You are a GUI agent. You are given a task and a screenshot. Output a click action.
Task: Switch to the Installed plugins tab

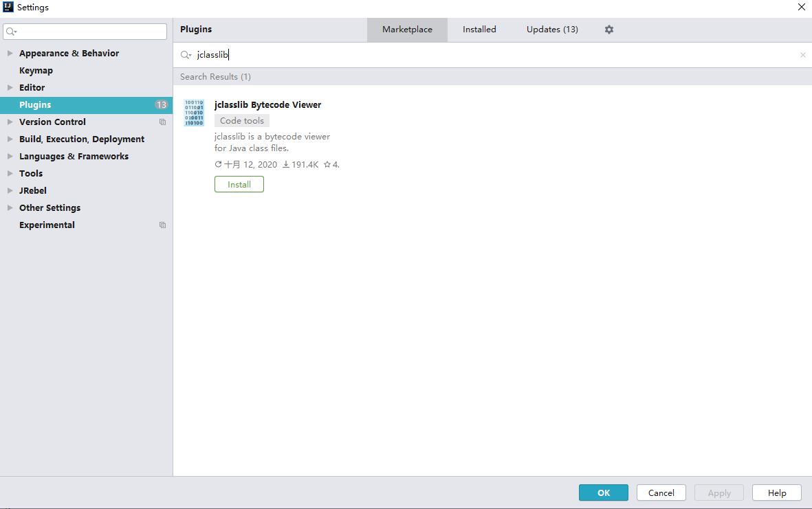(479, 30)
